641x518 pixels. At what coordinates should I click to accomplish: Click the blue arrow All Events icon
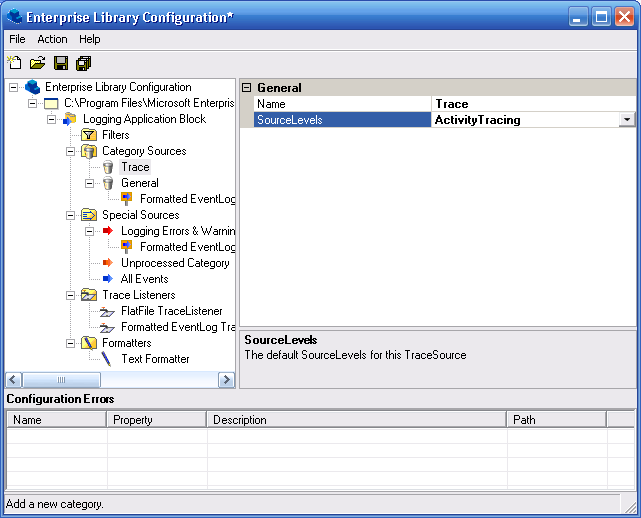point(108,279)
